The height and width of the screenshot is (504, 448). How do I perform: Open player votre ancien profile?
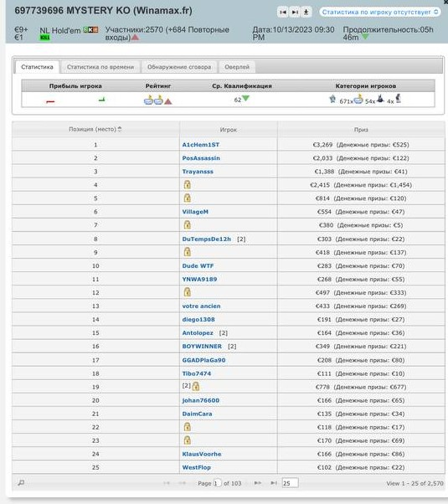[x=201, y=306]
